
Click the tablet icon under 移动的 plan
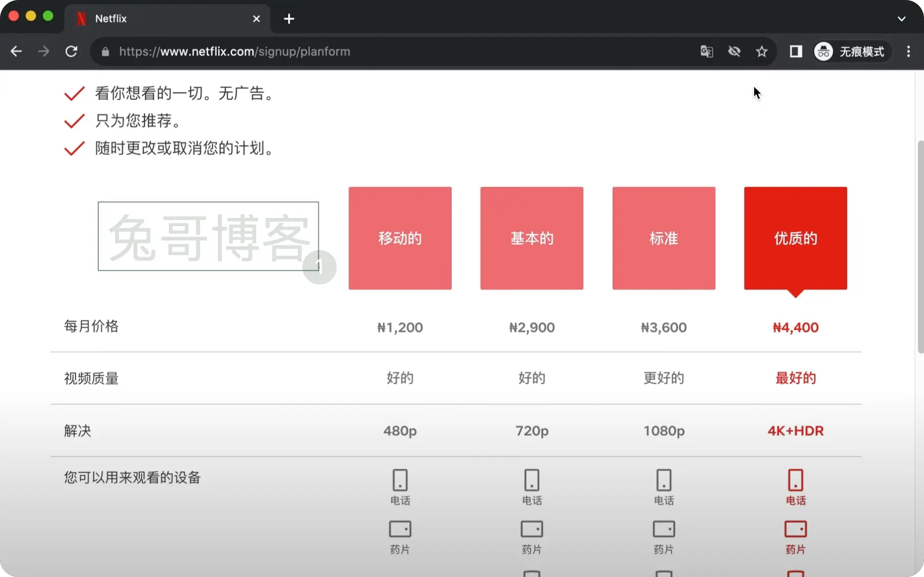pos(400,529)
